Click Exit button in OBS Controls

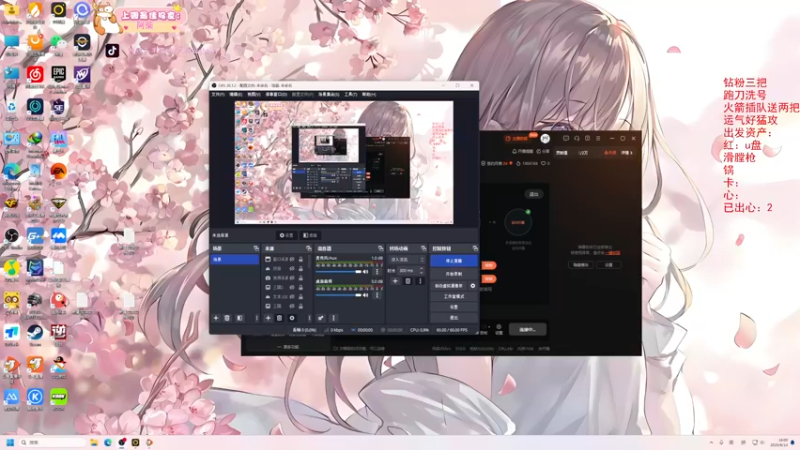point(454,317)
